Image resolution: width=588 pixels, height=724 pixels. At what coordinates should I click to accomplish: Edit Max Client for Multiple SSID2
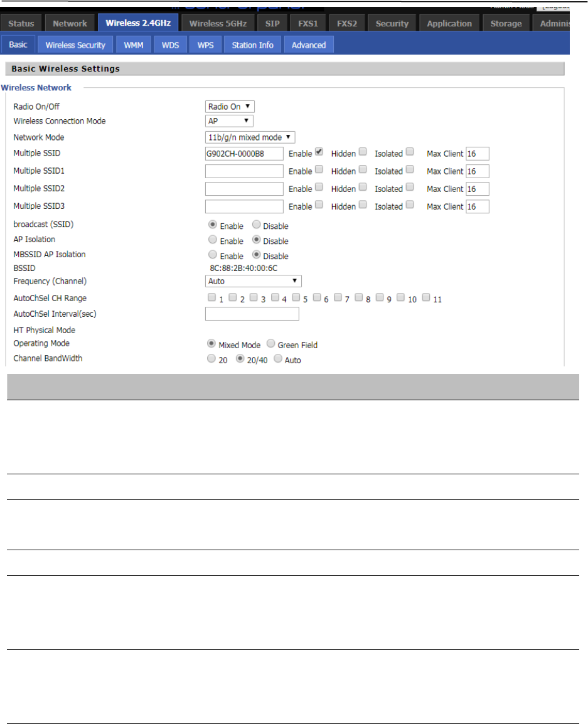pyautogui.click(x=477, y=189)
